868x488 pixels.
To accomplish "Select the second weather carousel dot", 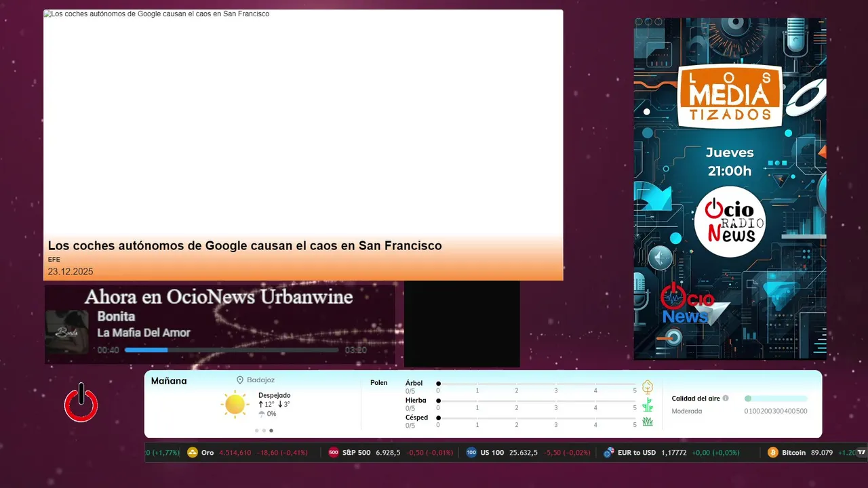I will pyautogui.click(x=264, y=430).
